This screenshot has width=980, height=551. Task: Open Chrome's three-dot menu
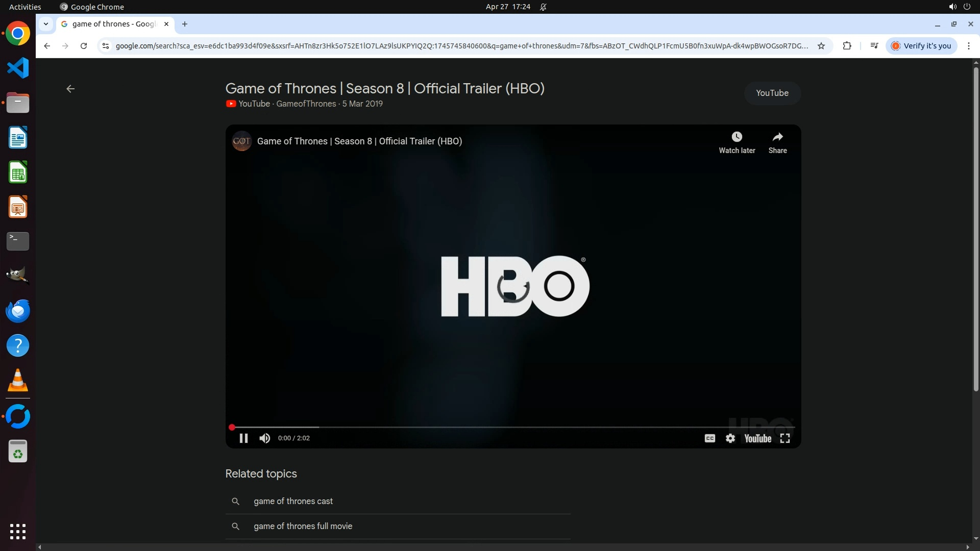[x=969, y=46]
